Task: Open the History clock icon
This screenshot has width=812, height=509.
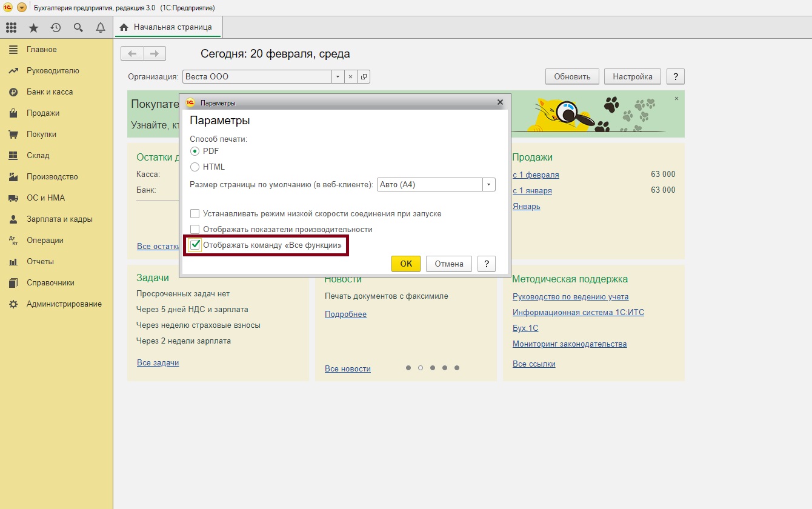Action: [x=56, y=28]
